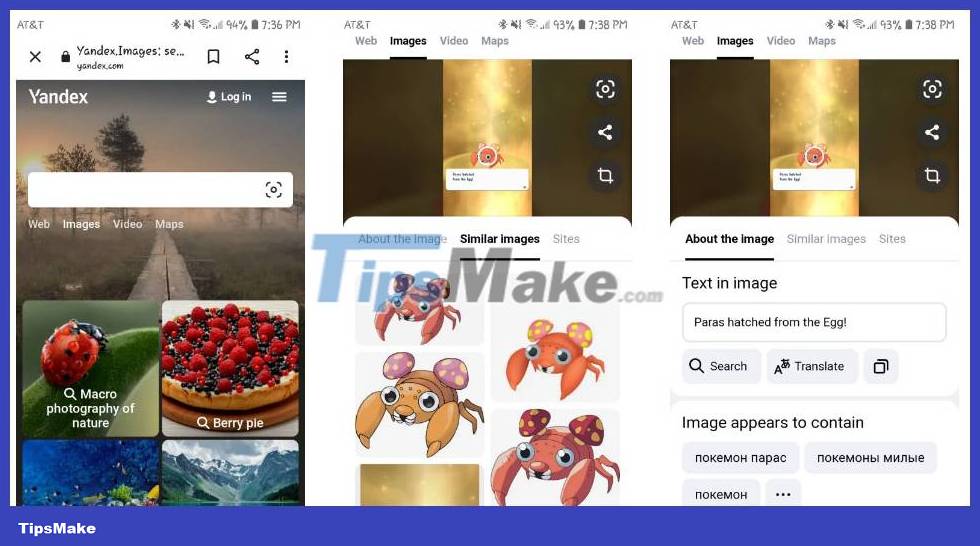Switch to Maps tab in right screenshot
This screenshot has height=546, width=980.
[x=822, y=41]
